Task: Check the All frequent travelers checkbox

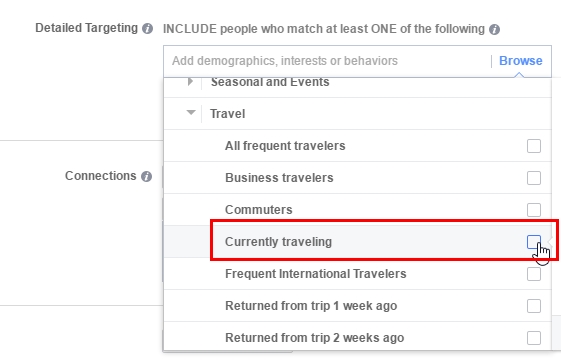Action: 534,146
